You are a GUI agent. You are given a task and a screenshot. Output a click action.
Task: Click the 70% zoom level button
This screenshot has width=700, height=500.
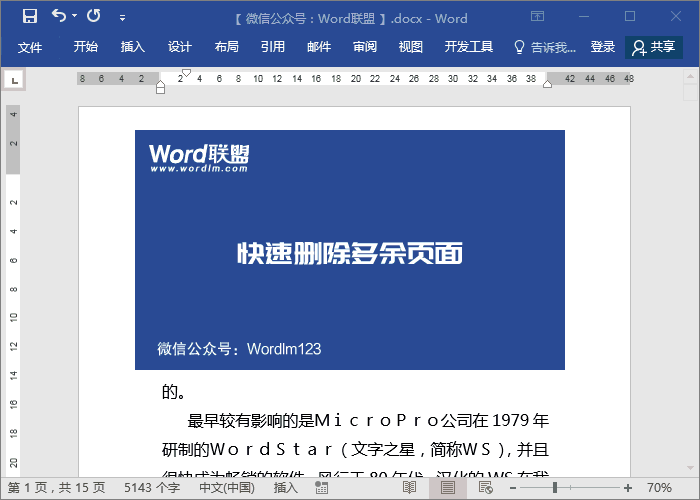pos(659,488)
